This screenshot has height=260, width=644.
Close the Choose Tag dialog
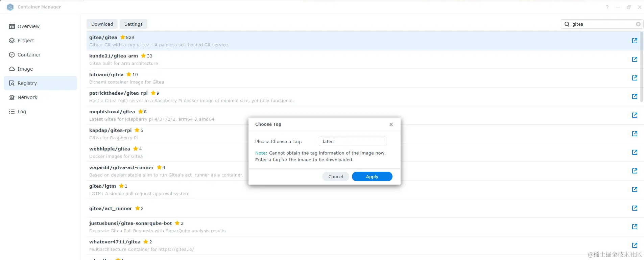pyautogui.click(x=391, y=124)
